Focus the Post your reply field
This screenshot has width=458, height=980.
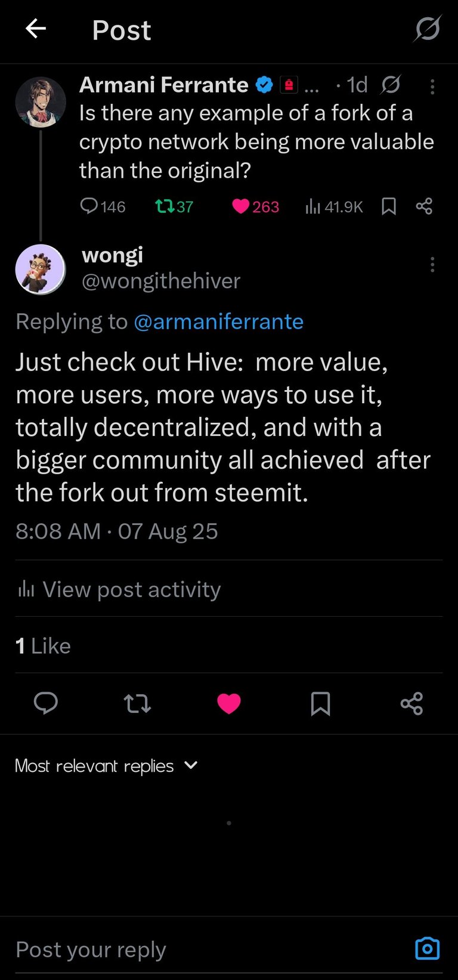coord(209,949)
